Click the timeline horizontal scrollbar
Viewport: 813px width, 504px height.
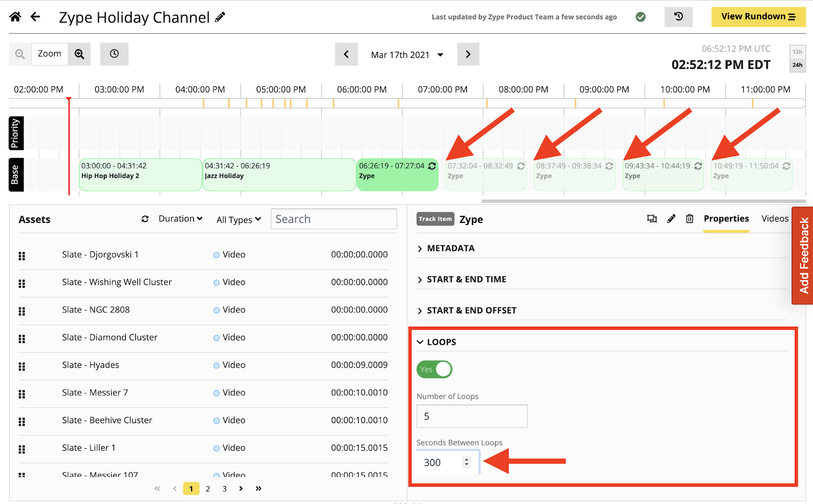point(643,201)
